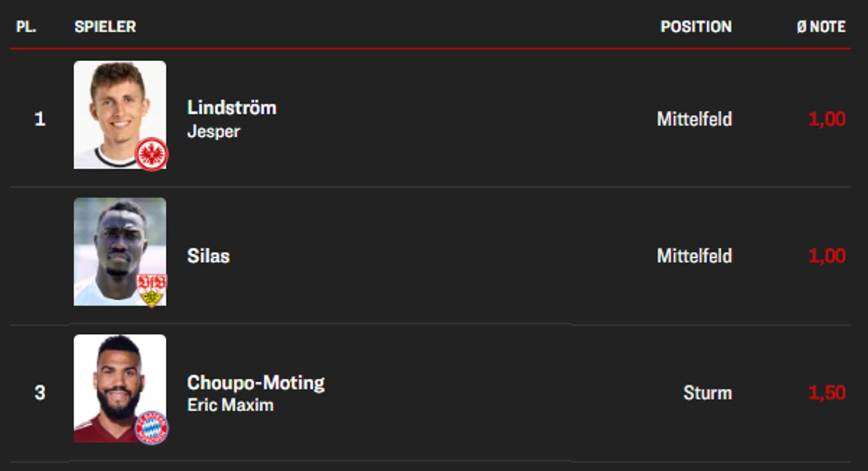
Task: Click Lindström's Mittelfeld position text
Action: pyautogui.click(x=694, y=119)
